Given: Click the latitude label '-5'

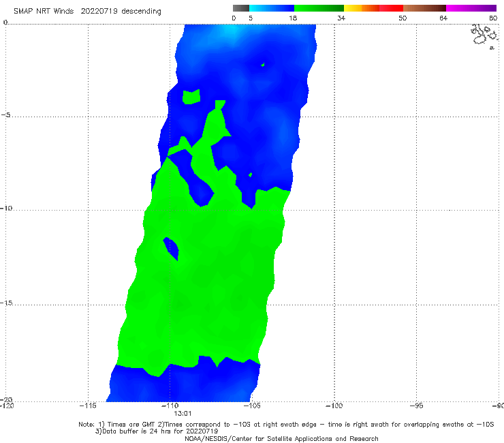Looking at the screenshot, I should [5, 115].
